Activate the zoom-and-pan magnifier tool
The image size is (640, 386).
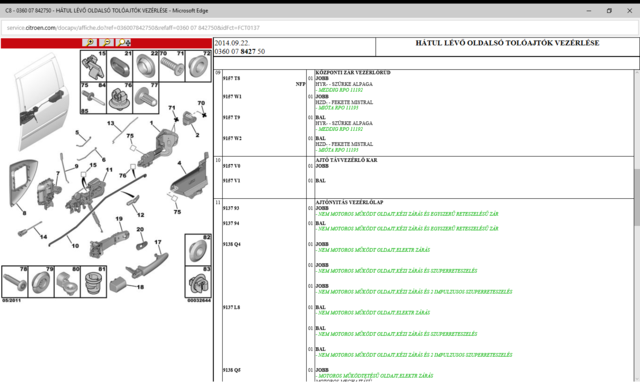[x=123, y=42]
